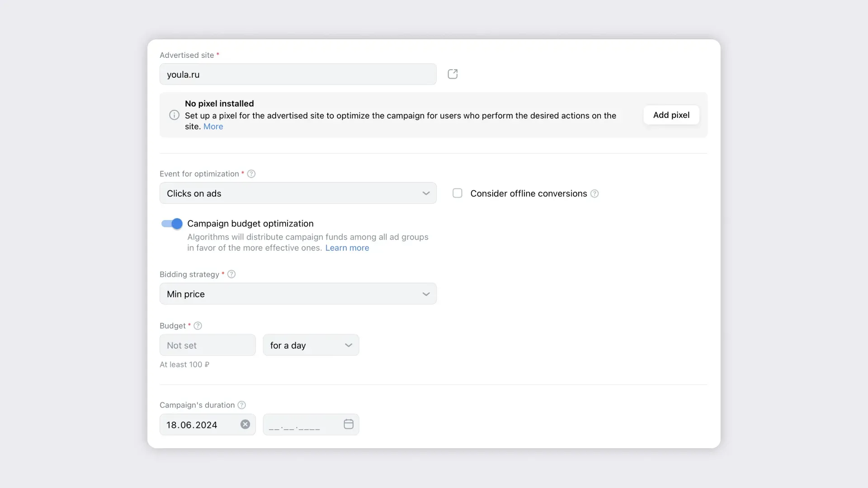
Task: Click help icon next to Budget label
Action: (x=198, y=326)
